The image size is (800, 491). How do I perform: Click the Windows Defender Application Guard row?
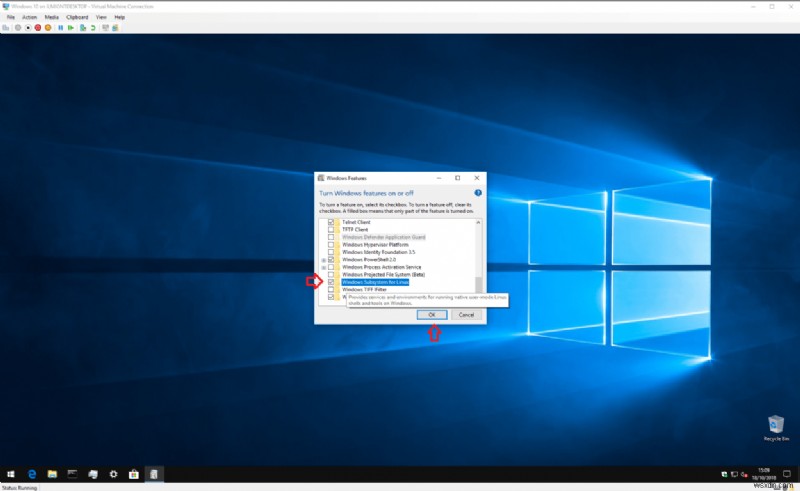pyautogui.click(x=384, y=237)
